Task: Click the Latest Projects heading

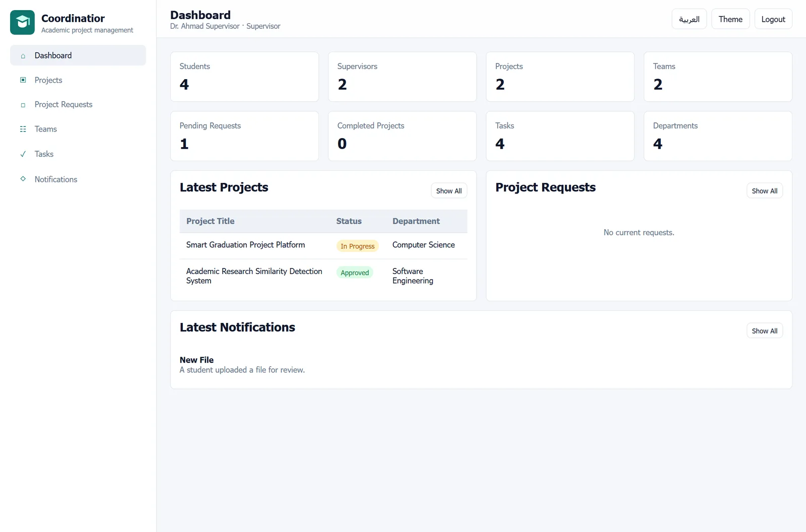Action: 224,187
